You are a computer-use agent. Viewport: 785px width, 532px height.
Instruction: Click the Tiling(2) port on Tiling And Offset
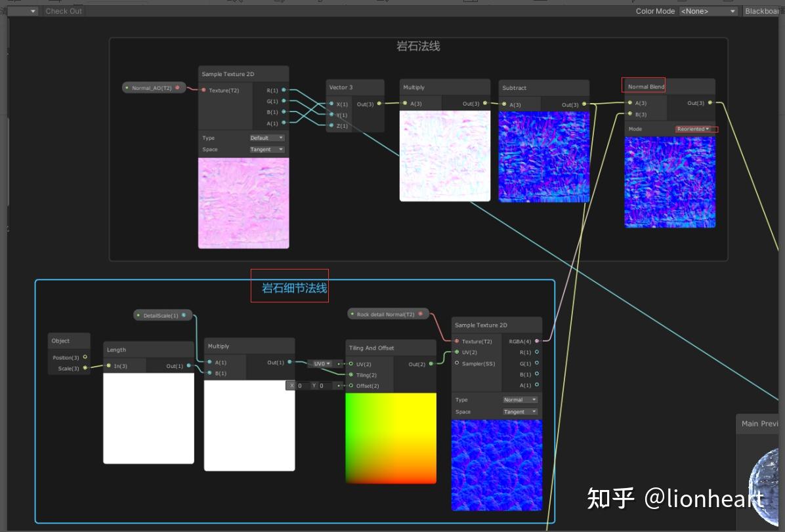pos(351,375)
